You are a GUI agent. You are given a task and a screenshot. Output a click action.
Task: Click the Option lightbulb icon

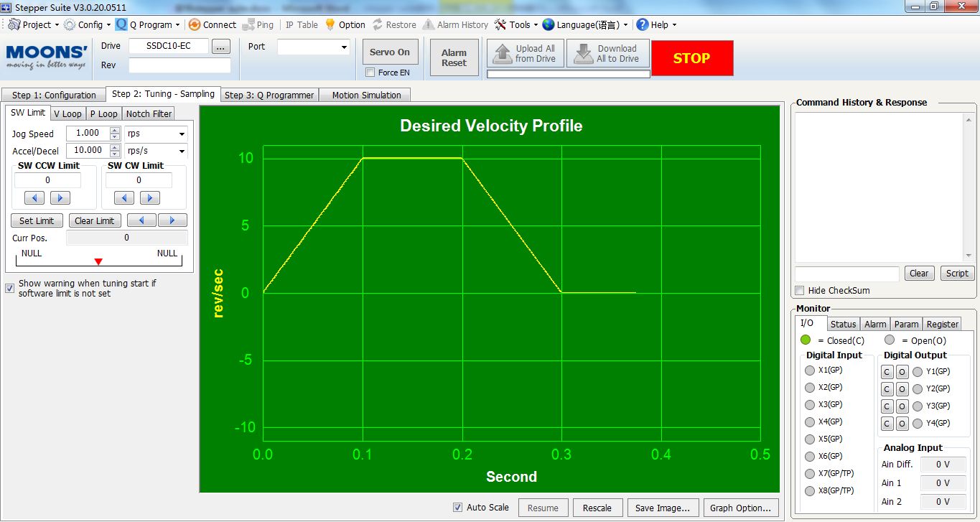point(330,24)
